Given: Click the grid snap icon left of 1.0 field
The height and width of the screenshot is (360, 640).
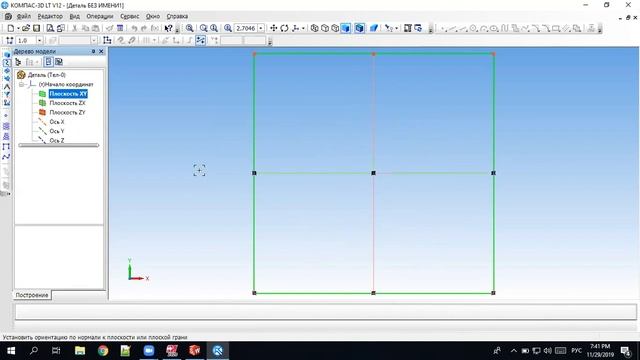Looking at the screenshot, I should tap(10, 40).
